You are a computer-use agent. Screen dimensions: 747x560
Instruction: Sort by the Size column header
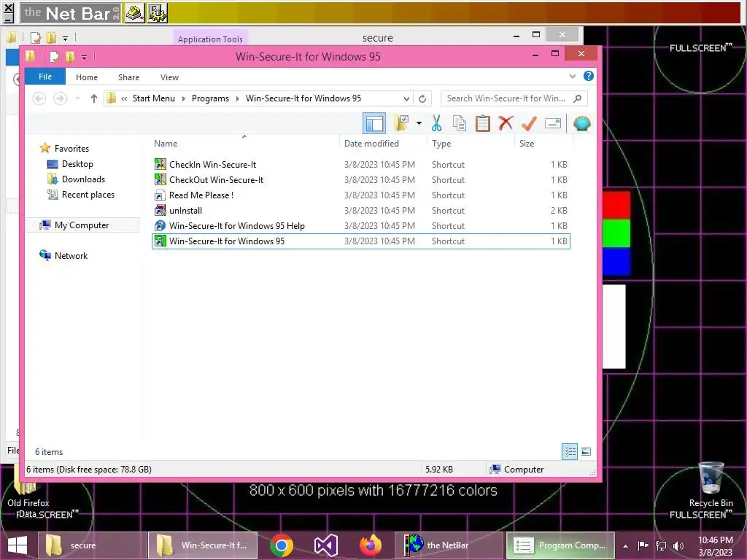527,144
